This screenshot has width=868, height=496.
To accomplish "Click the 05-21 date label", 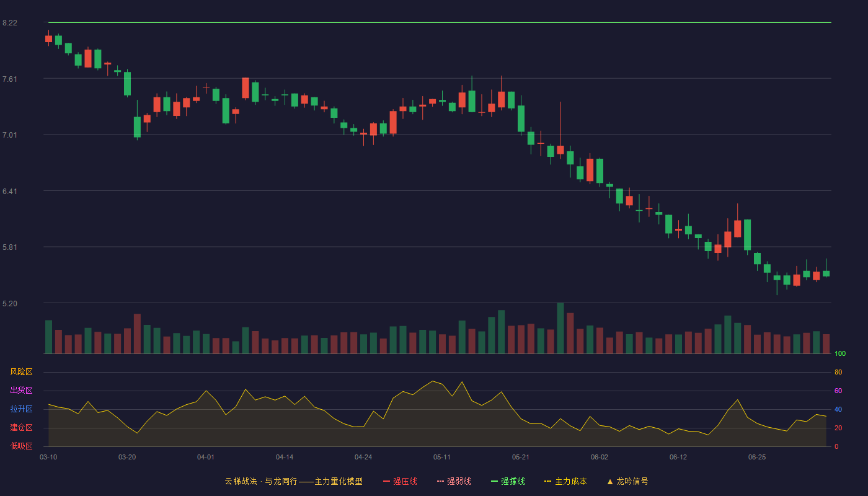I will point(521,457).
